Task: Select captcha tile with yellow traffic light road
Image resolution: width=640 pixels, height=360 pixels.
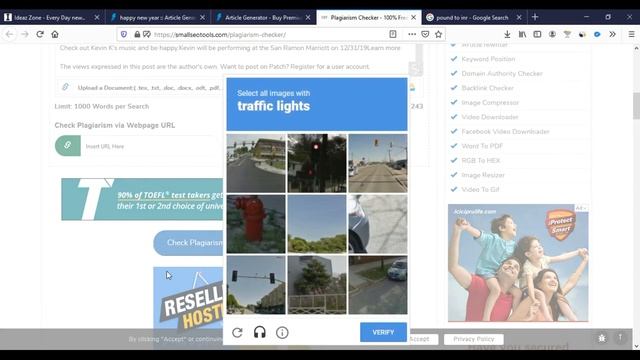Action: pos(378,163)
